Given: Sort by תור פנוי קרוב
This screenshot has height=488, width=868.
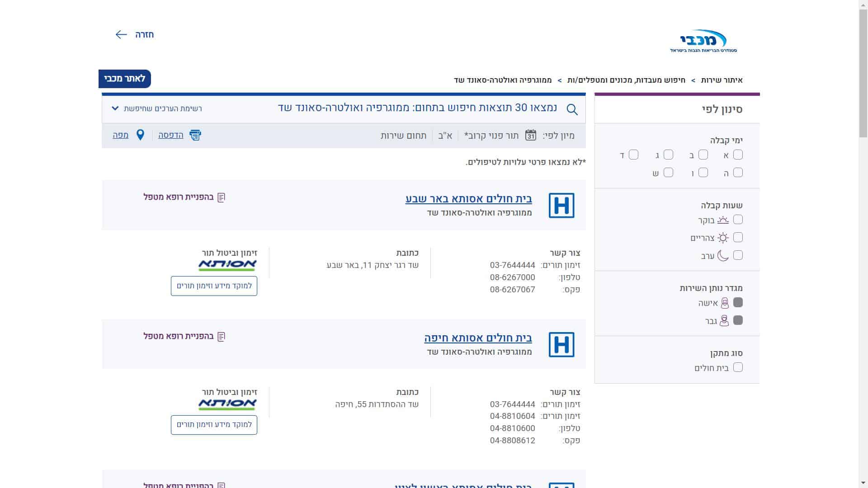Looking at the screenshot, I should (491, 136).
